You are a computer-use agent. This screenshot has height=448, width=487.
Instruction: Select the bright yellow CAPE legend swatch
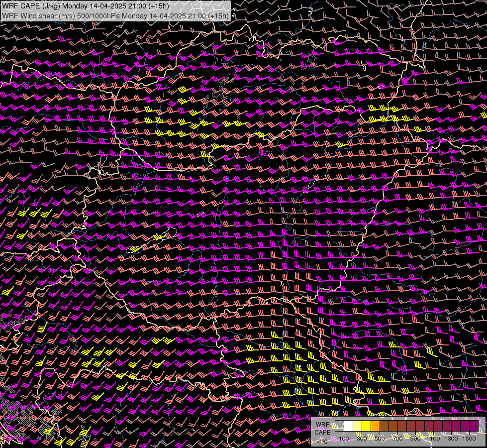pos(366,426)
